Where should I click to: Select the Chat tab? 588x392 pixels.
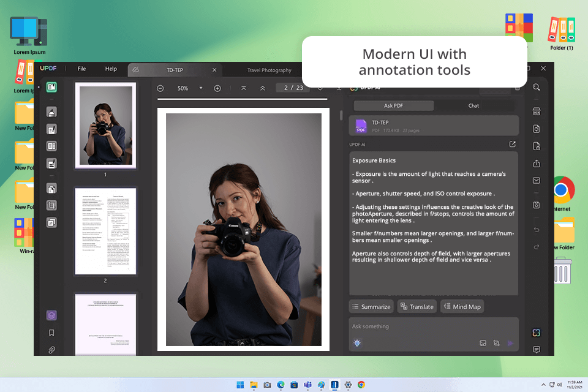[473, 106]
